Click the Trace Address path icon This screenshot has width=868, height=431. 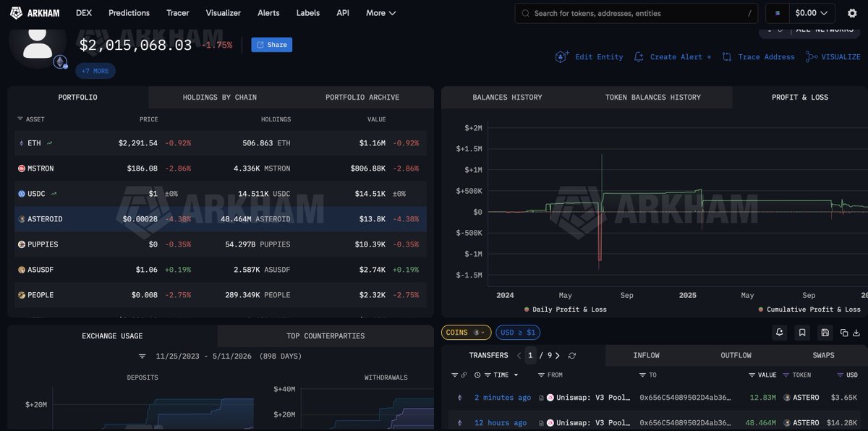[727, 56]
